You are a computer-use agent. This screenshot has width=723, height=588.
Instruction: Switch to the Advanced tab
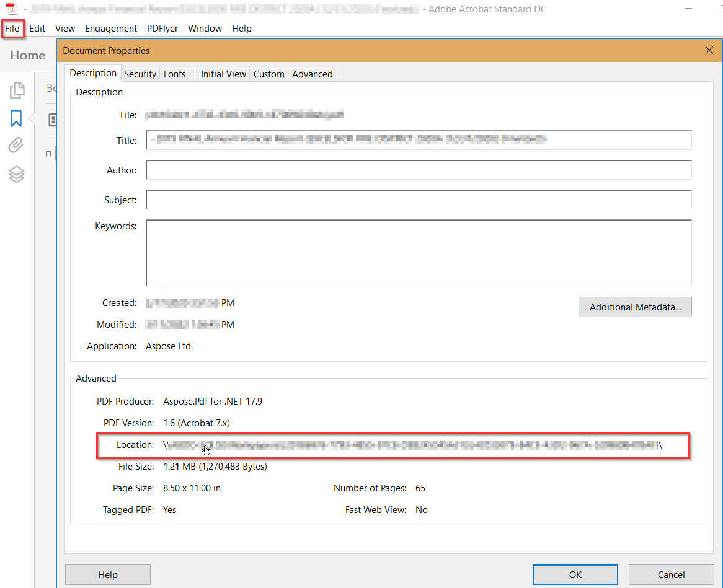[x=312, y=74]
